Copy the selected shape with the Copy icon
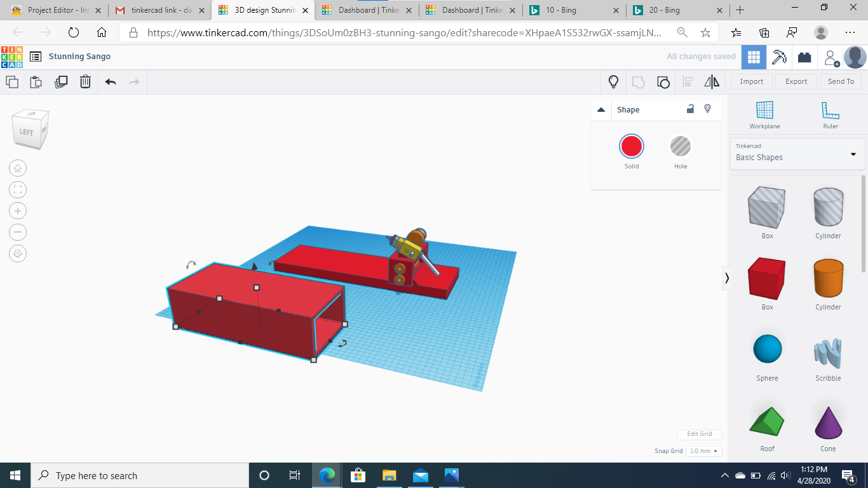868x488 pixels. [x=12, y=82]
